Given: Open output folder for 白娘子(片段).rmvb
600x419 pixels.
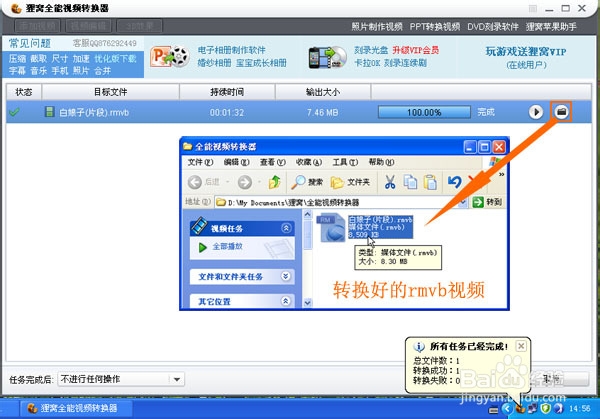Looking at the screenshot, I should [x=561, y=112].
